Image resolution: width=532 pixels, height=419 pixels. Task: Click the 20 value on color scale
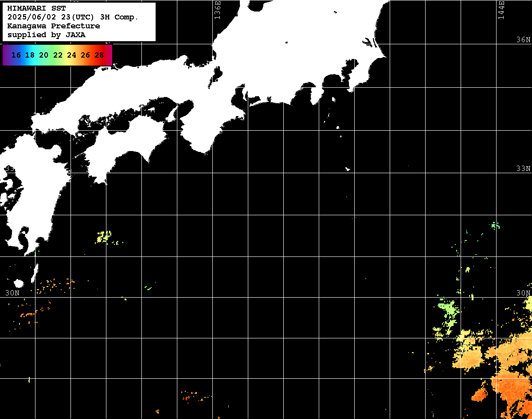point(43,55)
